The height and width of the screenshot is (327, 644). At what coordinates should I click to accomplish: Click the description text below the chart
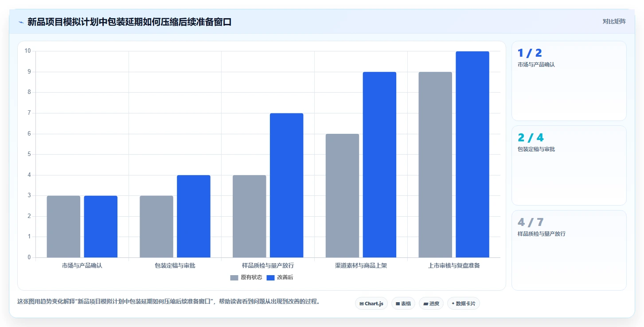[168, 302]
